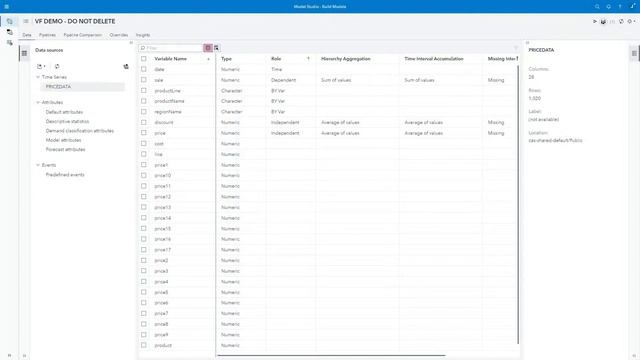This screenshot has height=360, width=640.
Task: Open the help icon in the blue header
Action: (x=620, y=7)
